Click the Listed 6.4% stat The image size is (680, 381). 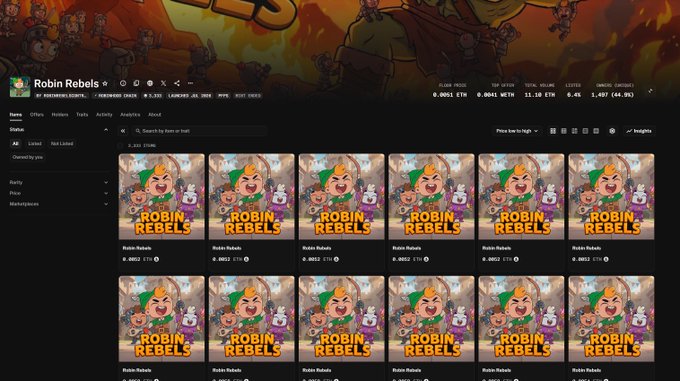click(573, 91)
